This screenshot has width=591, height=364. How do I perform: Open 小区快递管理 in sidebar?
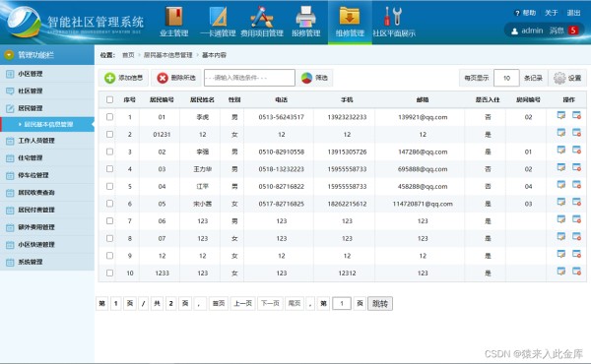pos(47,245)
